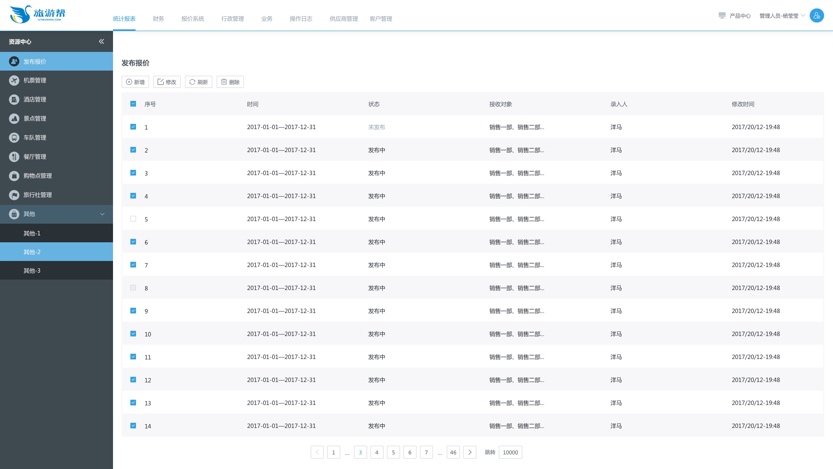
Task: Open 购物点管理 via its shopping icon
Action: [x=14, y=176]
